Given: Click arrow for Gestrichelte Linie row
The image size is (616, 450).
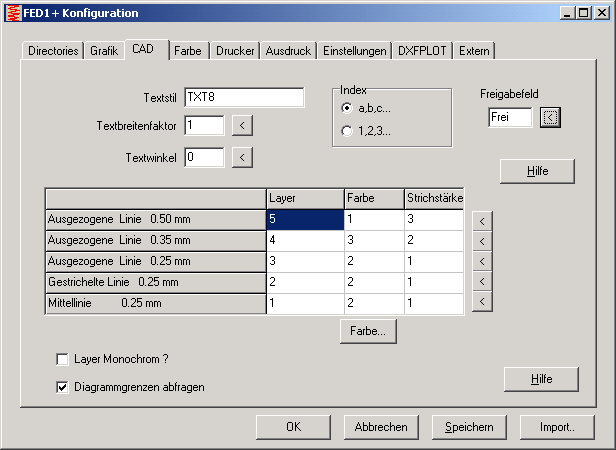Looking at the screenshot, I should point(482,282).
